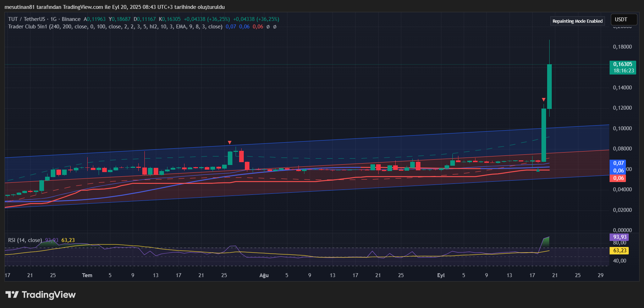Click green buy triangle below mid-September candles
This screenshot has height=308, width=644.
pyautogui.click(x=538, y=170)
